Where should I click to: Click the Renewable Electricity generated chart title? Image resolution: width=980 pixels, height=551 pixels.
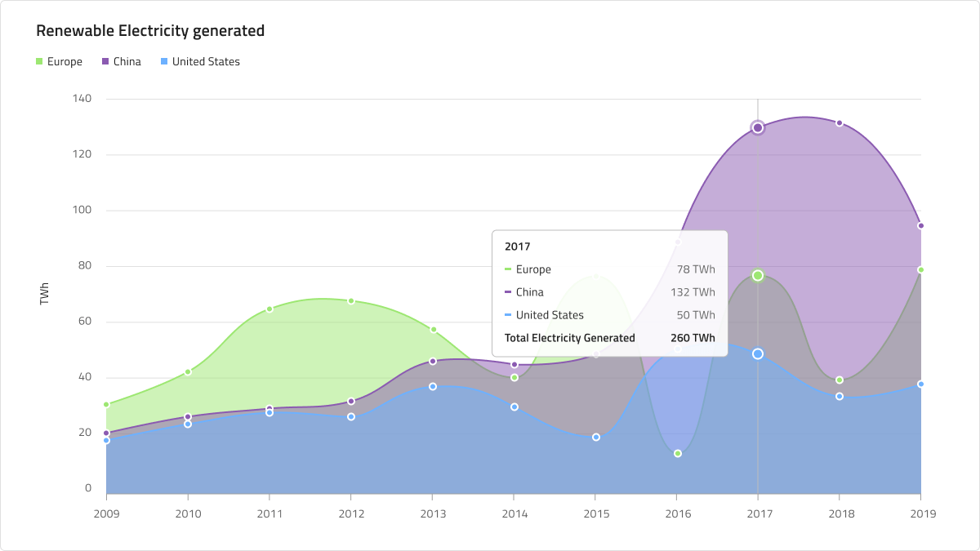coord(150,31)
